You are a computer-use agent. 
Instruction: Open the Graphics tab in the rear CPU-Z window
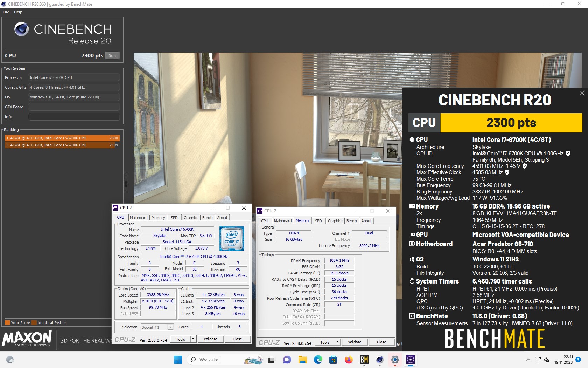point(335,221)
